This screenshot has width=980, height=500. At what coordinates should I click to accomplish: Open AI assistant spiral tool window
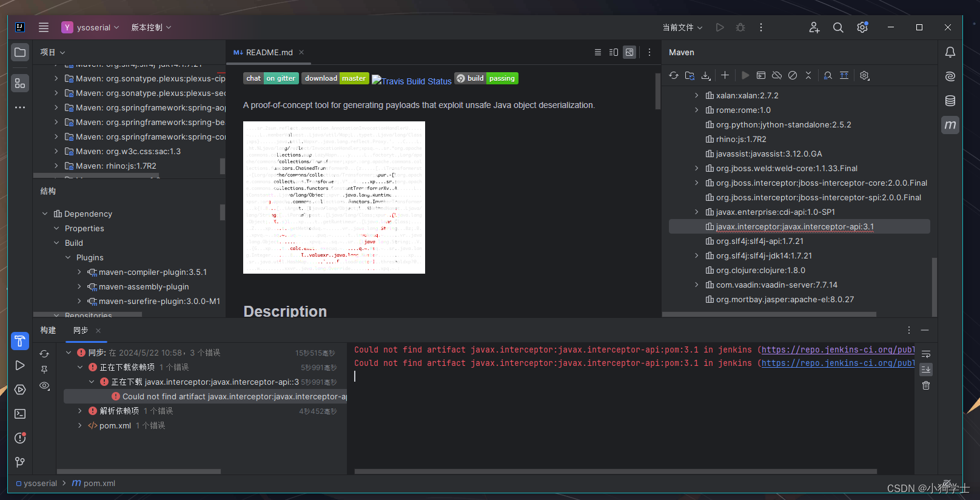click(x=950, y=76)
